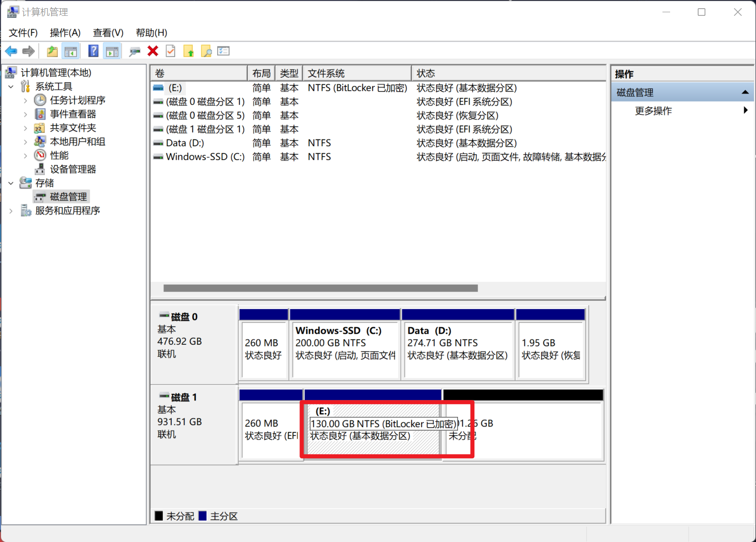Select the 未分配 space on 磁盘 1
756x542 pixels.
[523, 431]
